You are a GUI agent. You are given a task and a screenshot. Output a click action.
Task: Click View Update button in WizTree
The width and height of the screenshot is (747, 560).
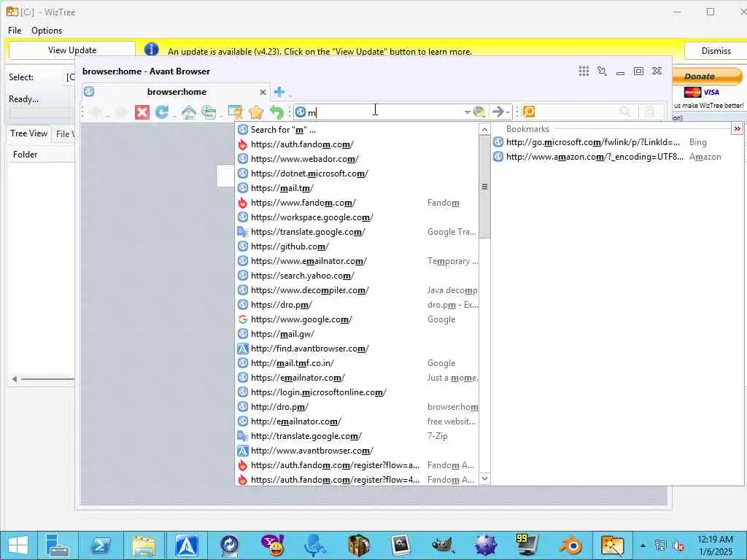pos(72,50)
